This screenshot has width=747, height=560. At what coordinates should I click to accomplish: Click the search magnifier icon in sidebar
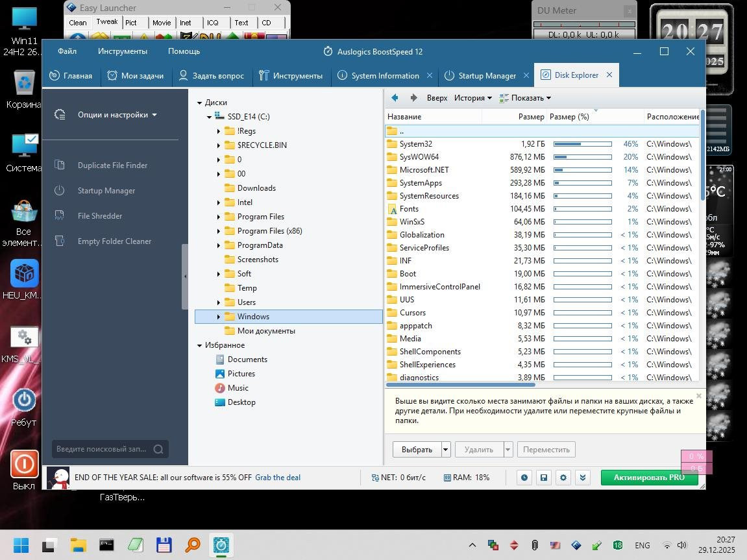click(158, 449)
